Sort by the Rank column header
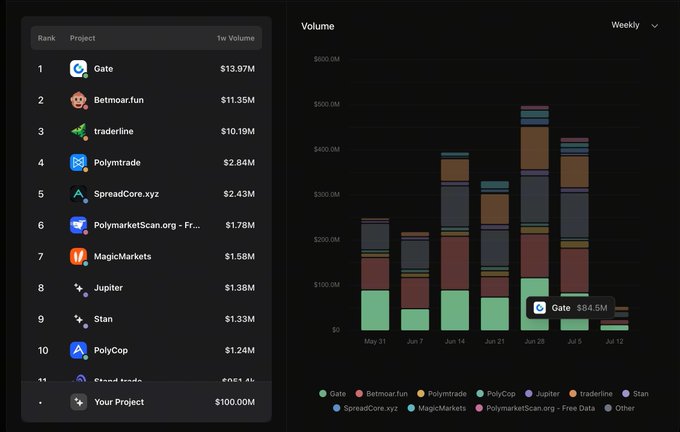 [46, 38]
